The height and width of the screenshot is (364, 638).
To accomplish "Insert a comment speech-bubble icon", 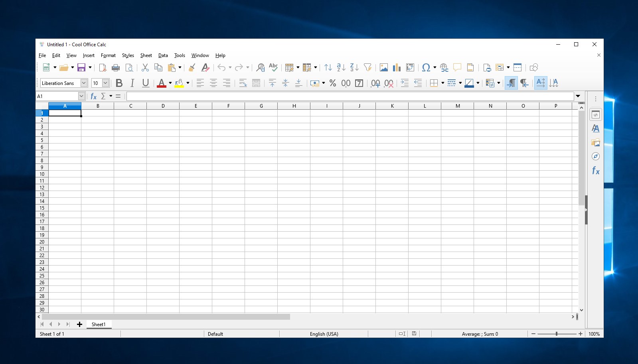I will (457, 67).
